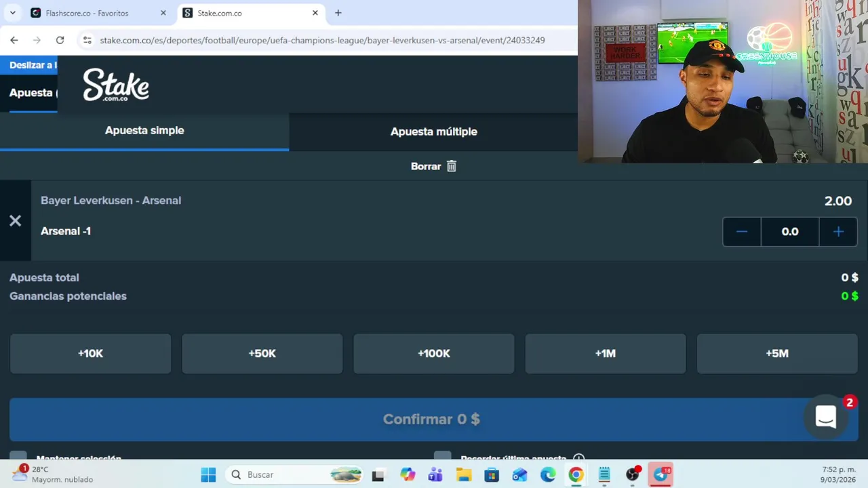The image size is (868, 488).
Task: Add 100K with the +100K button
Action: pos(434,353)
